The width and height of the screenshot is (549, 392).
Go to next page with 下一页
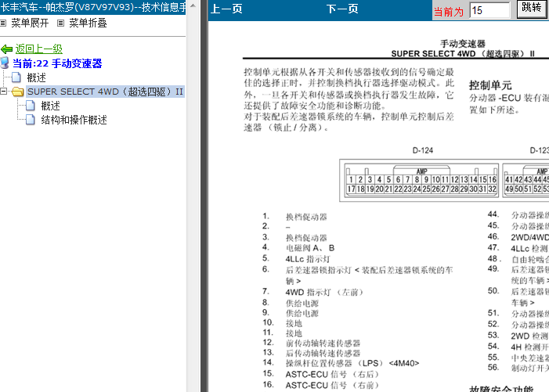pos(342,9)
